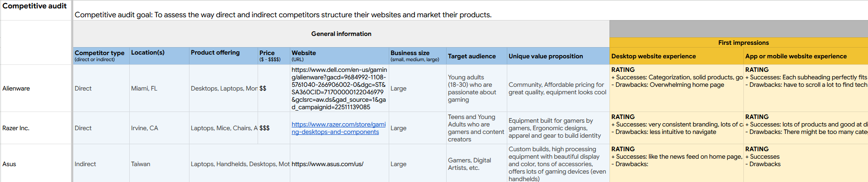Select the 'Alienware' row label cell

[36, 88]
